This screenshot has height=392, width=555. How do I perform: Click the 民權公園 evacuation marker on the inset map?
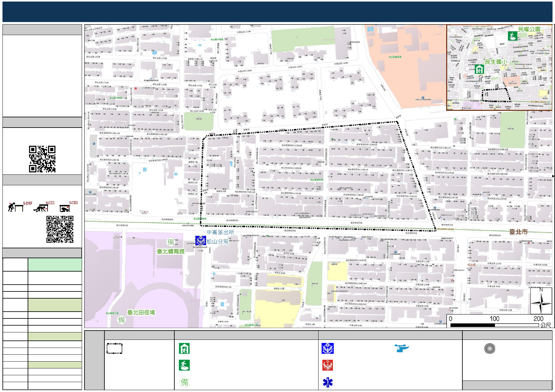pos(512,36)
